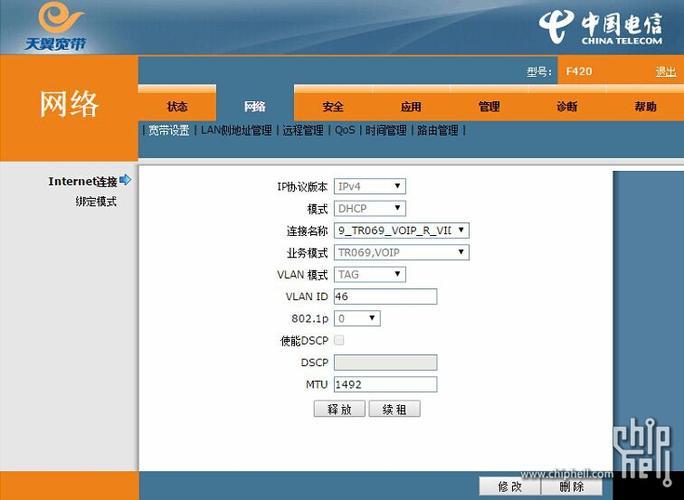684x500 pixels.
Task: Switch to the 诊断 tab
Action: tap(567, 106)
